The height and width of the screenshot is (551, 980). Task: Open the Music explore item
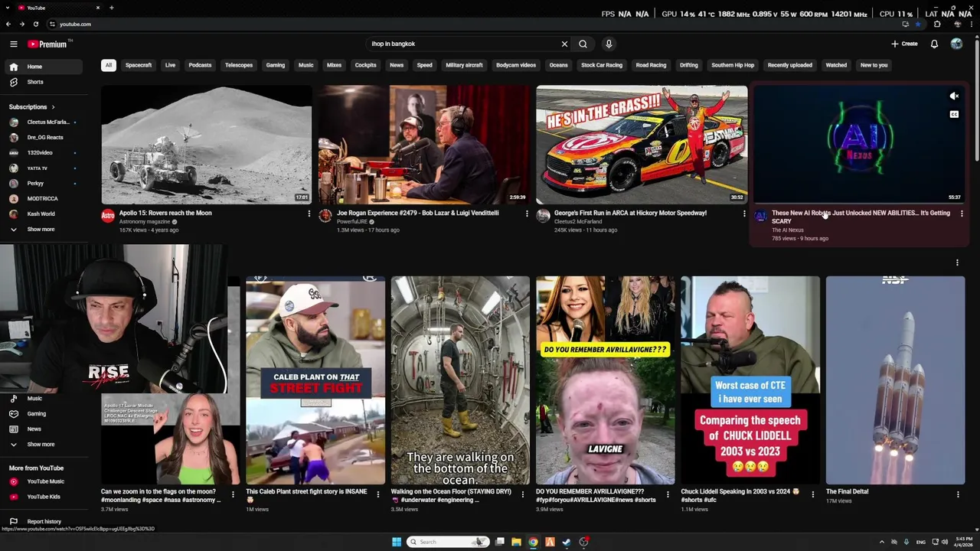[42, 399]
